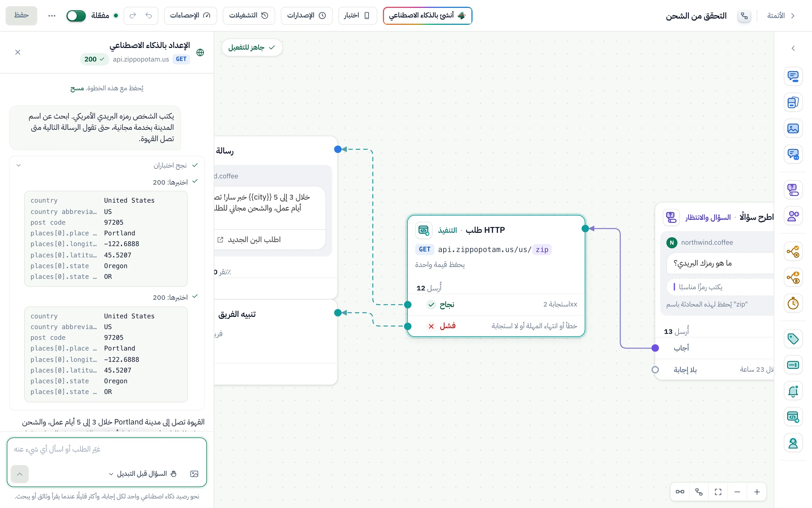Add the timer delay step
This screenshot has height=508, width=812.
coord(793,303)
